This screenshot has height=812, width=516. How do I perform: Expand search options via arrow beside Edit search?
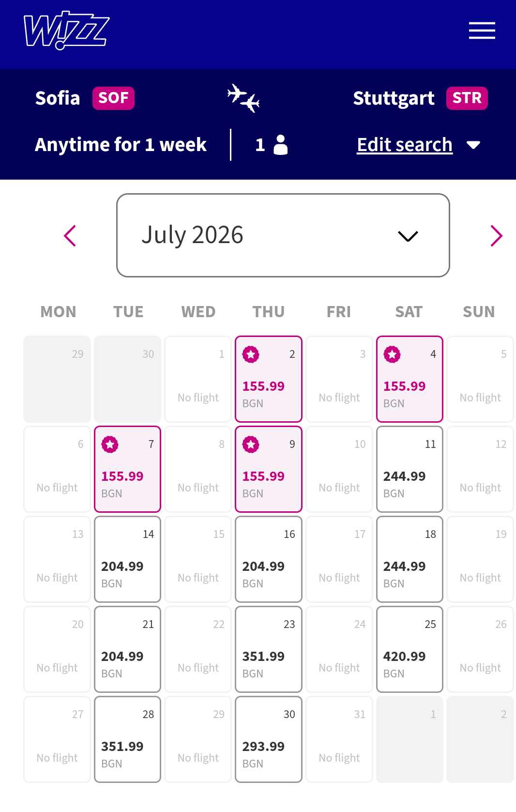[x=473, y=145]
